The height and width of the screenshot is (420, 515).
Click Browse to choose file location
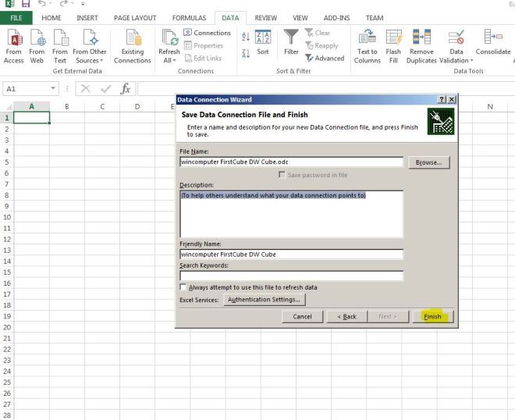pyautogui.click(x=428, y=162)
